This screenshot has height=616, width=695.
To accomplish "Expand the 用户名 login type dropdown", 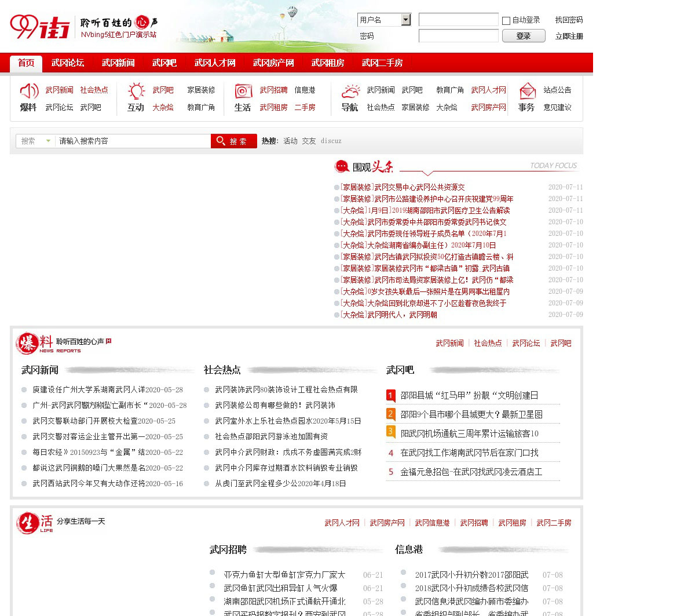I will [x=405, y=20].
